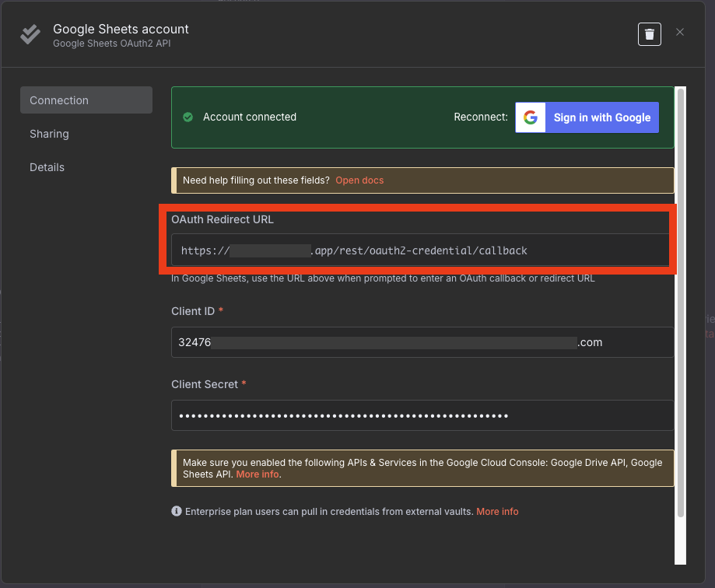The width and height of the screenshot is (715, 588).
Task: Switch to the Sharing tab
Action: pyautogui.click(x=49, y=134)
